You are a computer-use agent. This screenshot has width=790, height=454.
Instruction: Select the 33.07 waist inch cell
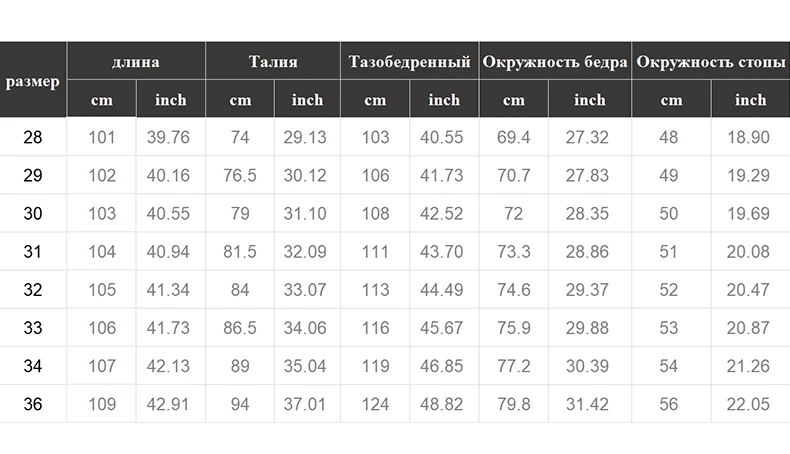307,290
